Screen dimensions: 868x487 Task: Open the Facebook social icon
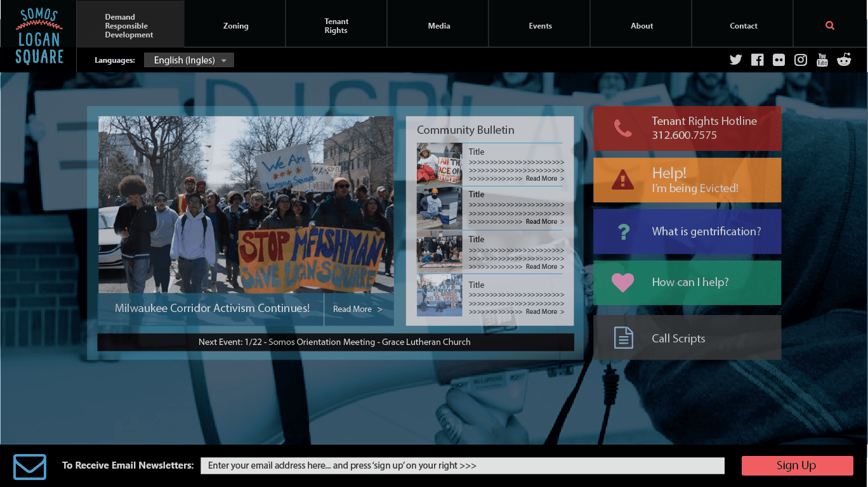click(x=757, y=60)
